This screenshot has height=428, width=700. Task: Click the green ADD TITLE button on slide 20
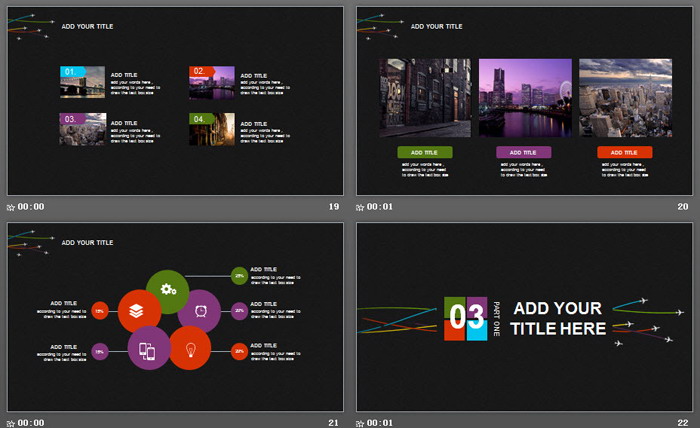[x=425, y=152]
